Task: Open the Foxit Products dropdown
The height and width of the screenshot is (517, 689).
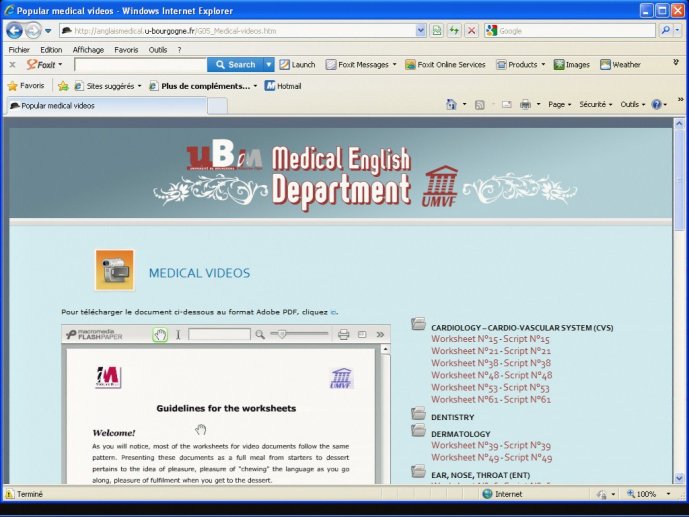Action: (521, 65)
